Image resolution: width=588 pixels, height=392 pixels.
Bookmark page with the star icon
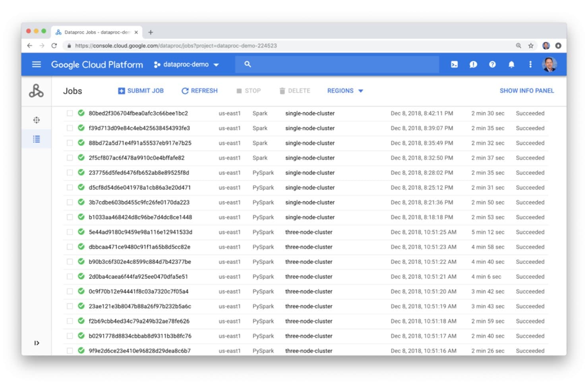(x=531, y=46)
